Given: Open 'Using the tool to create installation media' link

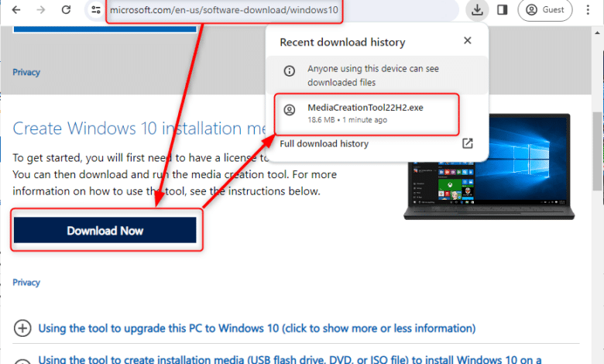Looking at the screenshot, I should [x=290, y=359].
